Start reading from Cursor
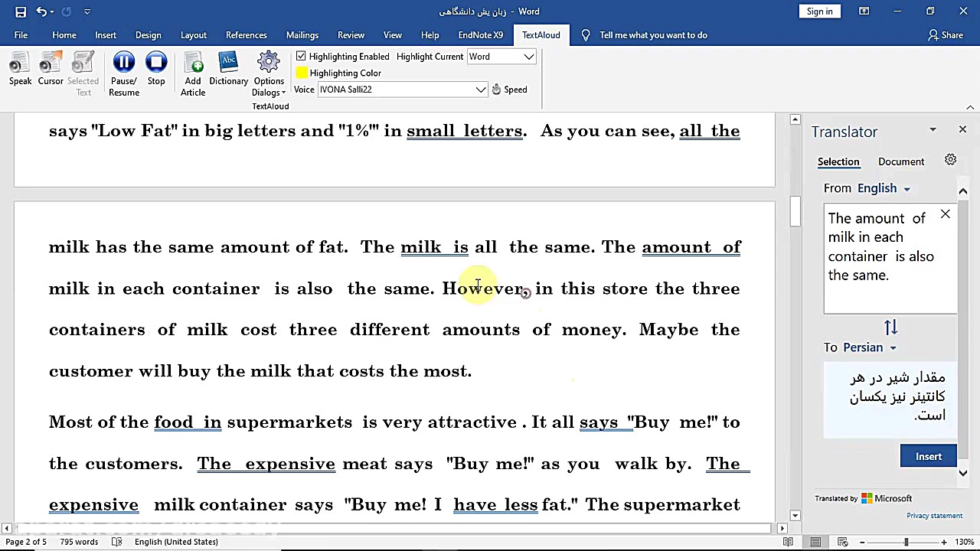This screenshot has width=980, height=551. click(51, 70)
